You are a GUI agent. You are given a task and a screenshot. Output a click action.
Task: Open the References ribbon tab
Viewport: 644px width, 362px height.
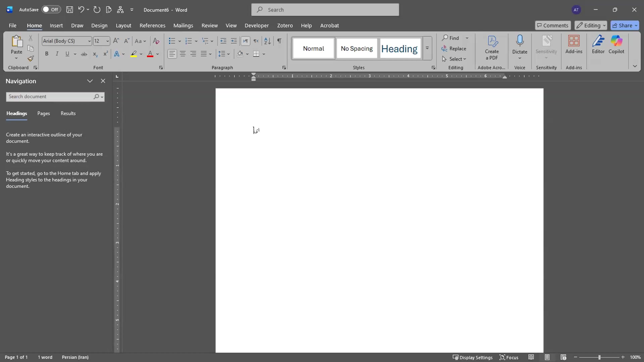pos(152,25)
